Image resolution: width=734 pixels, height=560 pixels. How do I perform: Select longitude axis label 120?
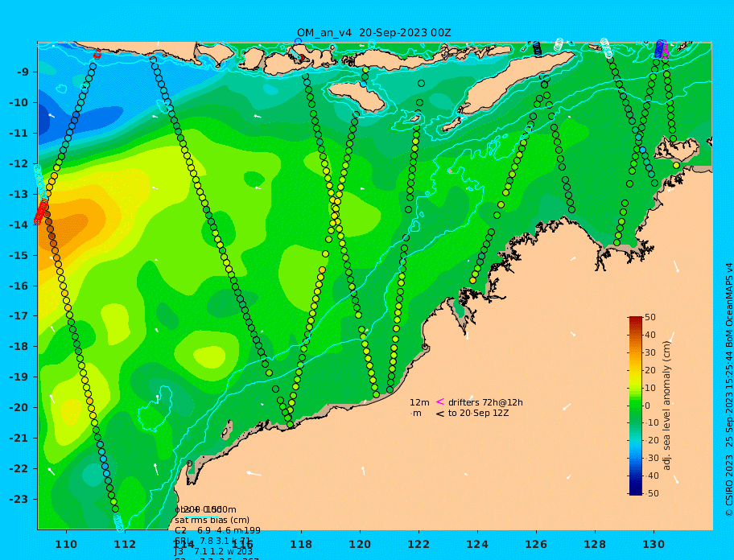[360, 544]
